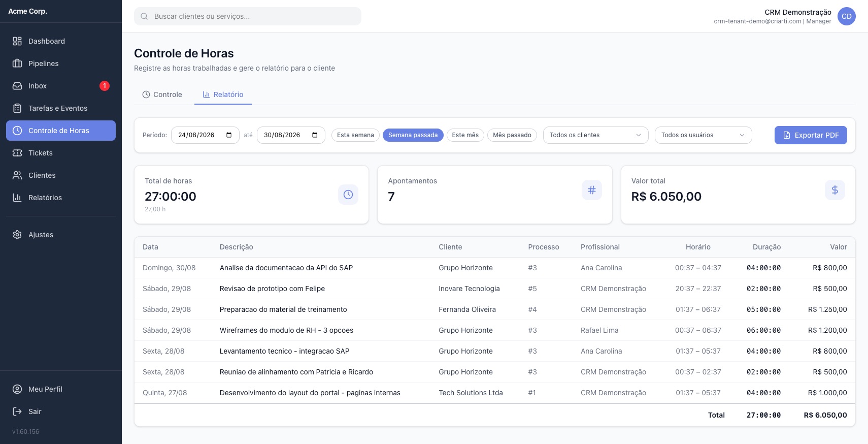This screenshot has width=868, height=444.
Task: Click the Sair logout icon
Action: [17, 411]
